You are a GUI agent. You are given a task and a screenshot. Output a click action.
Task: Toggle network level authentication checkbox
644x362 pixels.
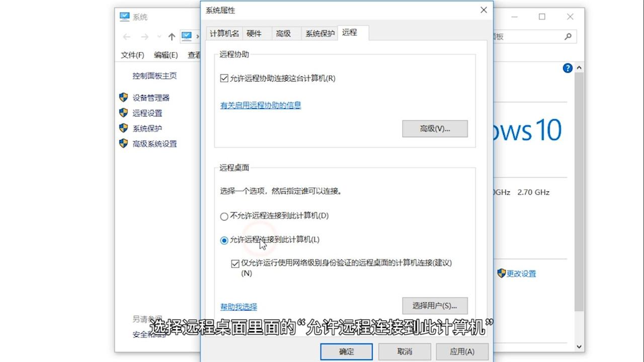(x=235, y=263)
